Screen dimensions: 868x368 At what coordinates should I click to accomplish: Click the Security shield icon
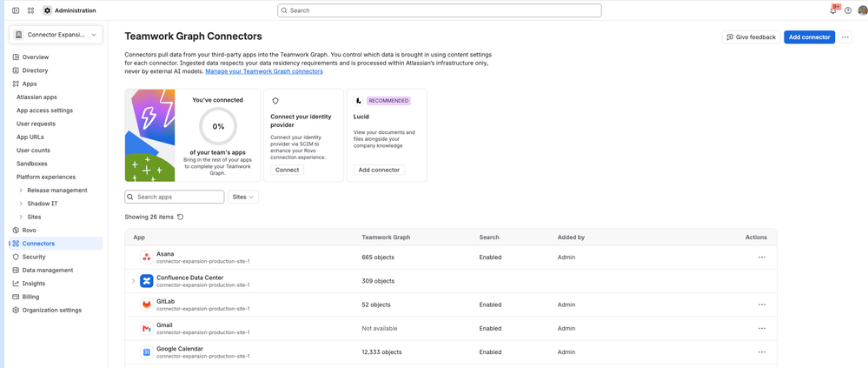tap(16, 257)
